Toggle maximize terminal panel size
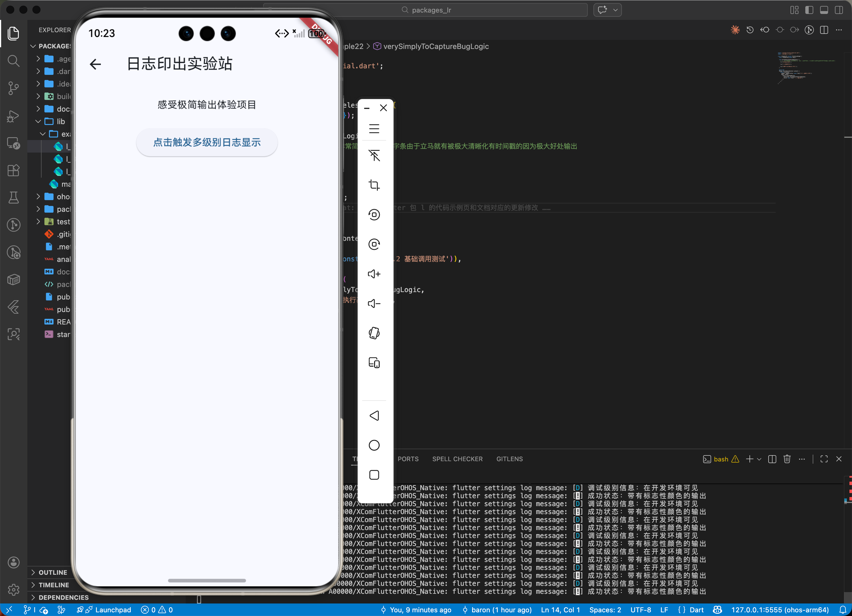Screen dimensions: 852x616 coord(824,459)
